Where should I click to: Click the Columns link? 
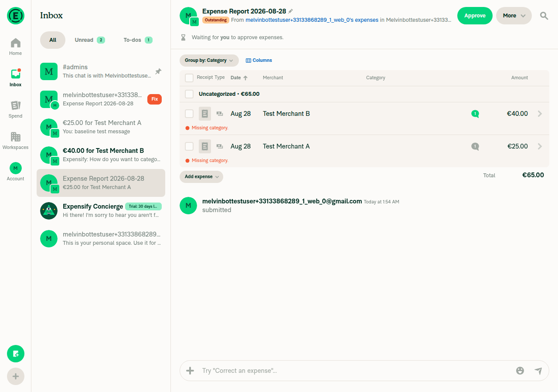(259, 61)
